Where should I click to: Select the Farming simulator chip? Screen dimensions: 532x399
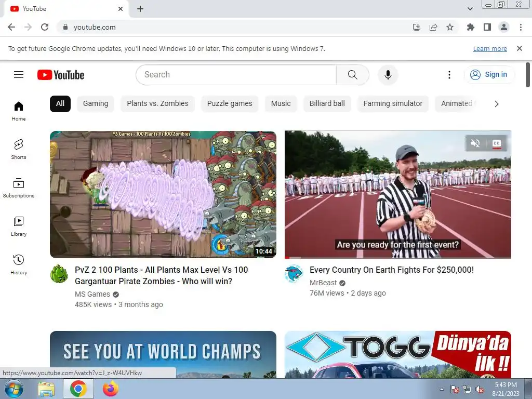point(393,103)
